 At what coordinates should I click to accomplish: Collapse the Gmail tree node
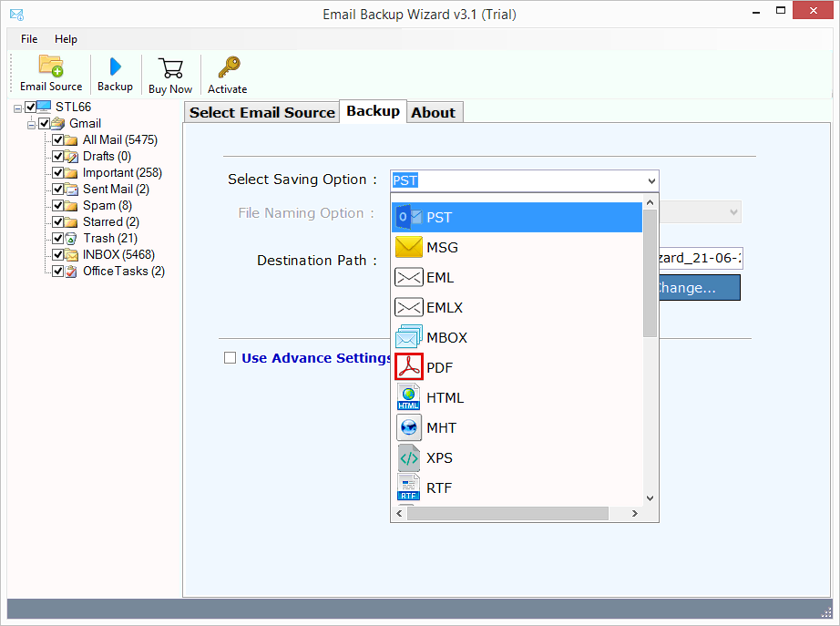pos(31,125)
